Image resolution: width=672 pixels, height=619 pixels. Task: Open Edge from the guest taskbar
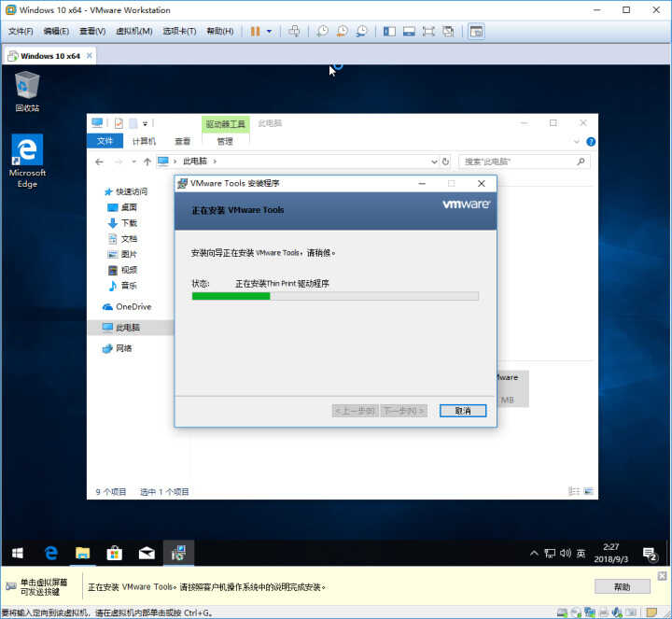coord(51,554)
